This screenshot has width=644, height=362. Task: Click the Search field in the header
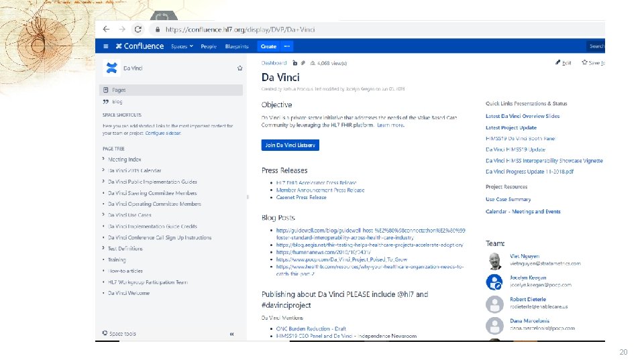(x=596, y=46)
